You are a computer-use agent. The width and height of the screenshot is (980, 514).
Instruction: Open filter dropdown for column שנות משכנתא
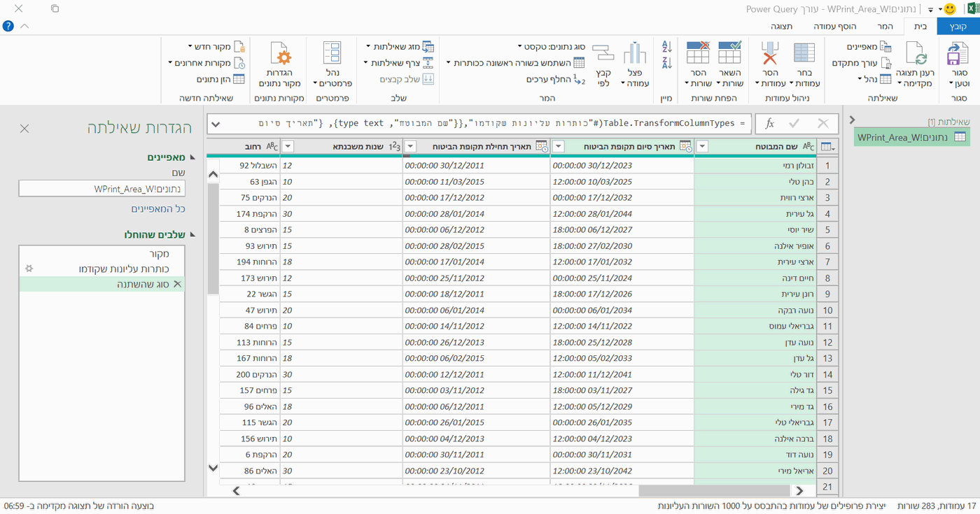point(288,147)
